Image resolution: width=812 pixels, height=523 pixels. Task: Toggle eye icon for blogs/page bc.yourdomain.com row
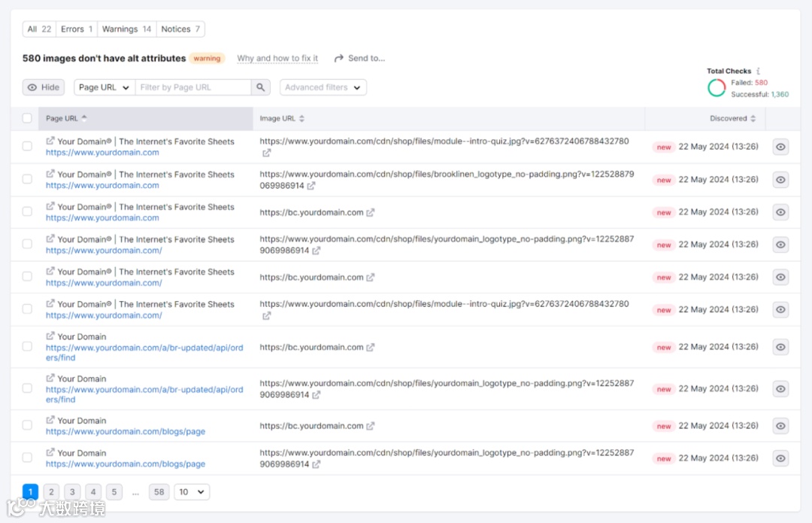[780, 426]
